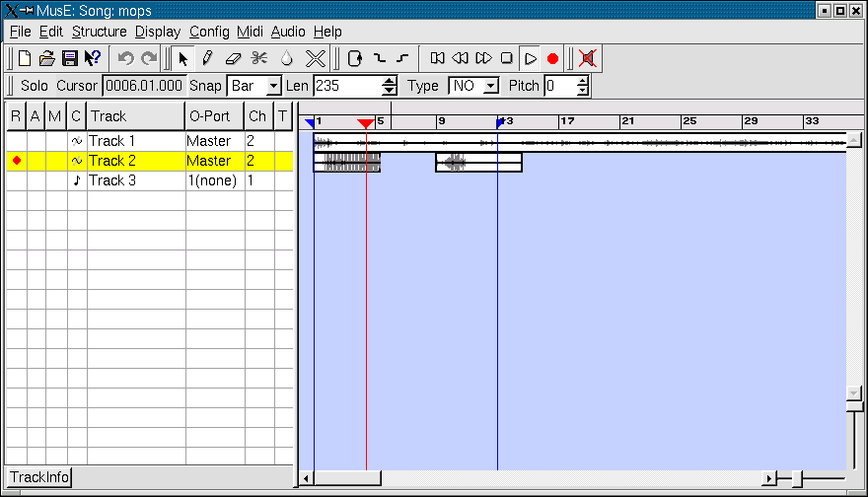868x497 pixels.
Task: Open the Structure menu
Action: point(99,32)
